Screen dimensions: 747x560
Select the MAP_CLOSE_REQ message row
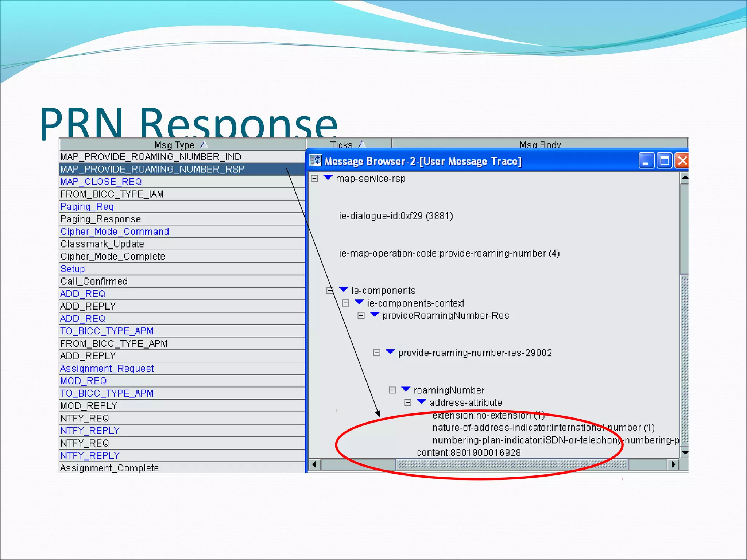point(182,182)
